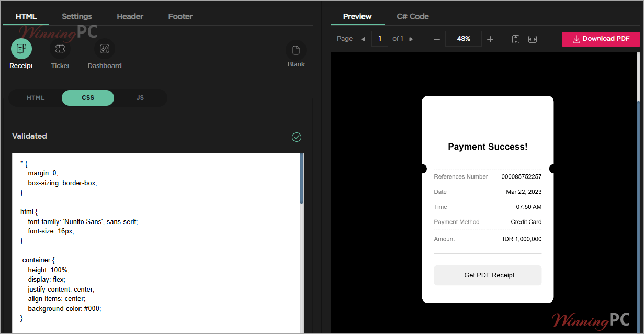Click the 07:50 AM time value
The width and height of the screenshot is (644, 334).
coord(529,207)
